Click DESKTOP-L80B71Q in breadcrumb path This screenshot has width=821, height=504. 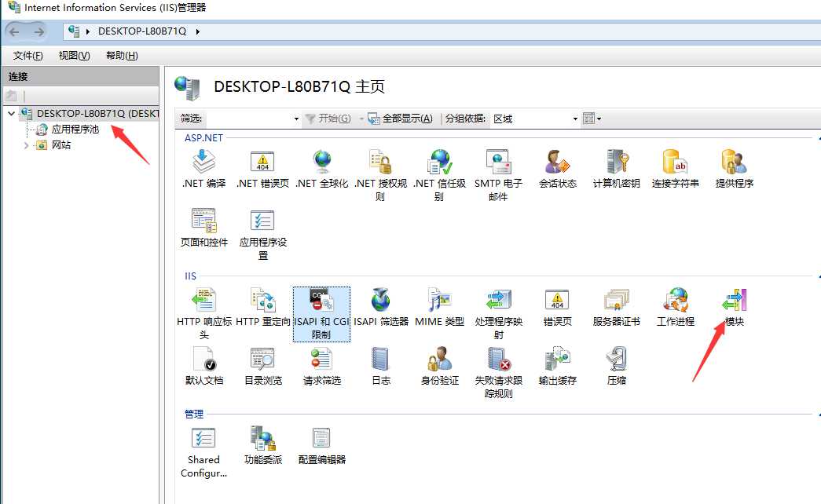pyautogui.click(x=142, y=31)
